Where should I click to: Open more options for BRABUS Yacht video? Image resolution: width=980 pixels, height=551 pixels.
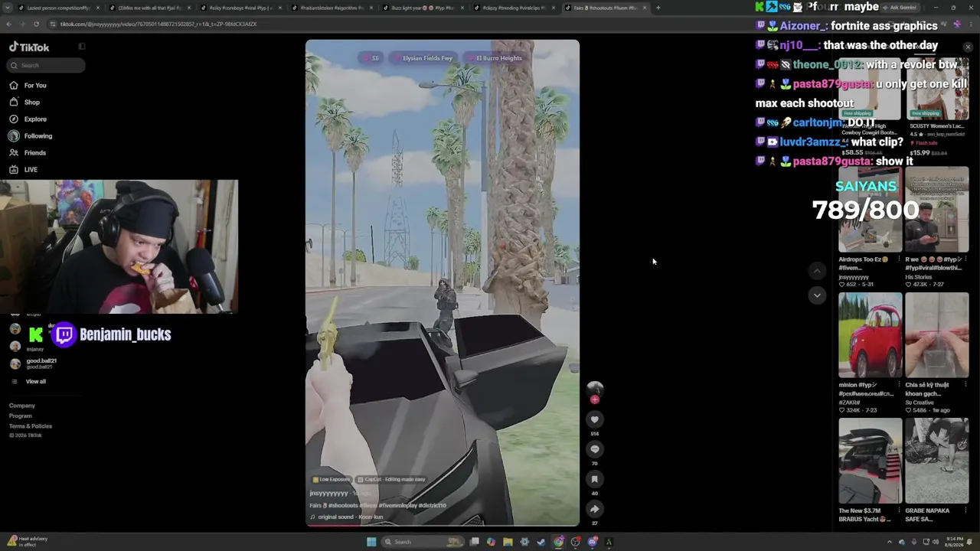899,510
